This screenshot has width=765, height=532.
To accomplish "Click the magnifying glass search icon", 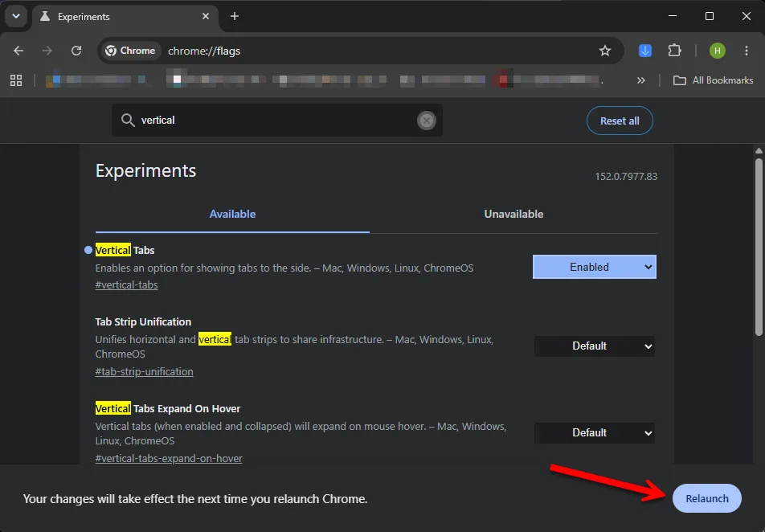I will pos(128,120).
